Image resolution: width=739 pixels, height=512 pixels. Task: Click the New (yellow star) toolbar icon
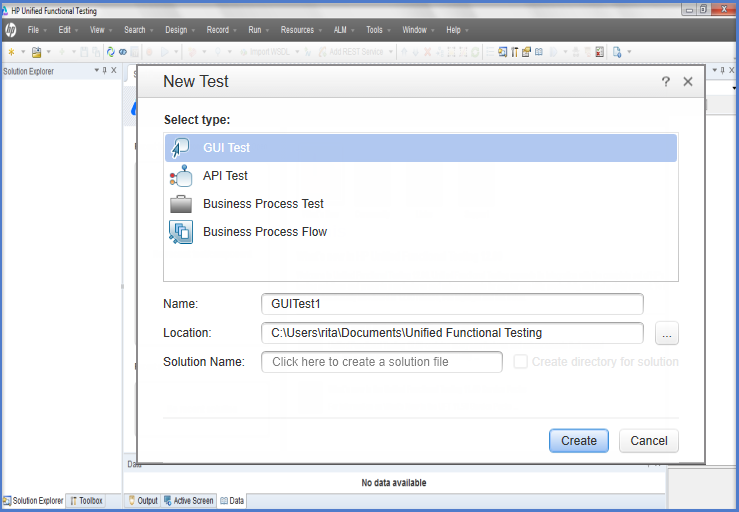click(x=11, y=52)
